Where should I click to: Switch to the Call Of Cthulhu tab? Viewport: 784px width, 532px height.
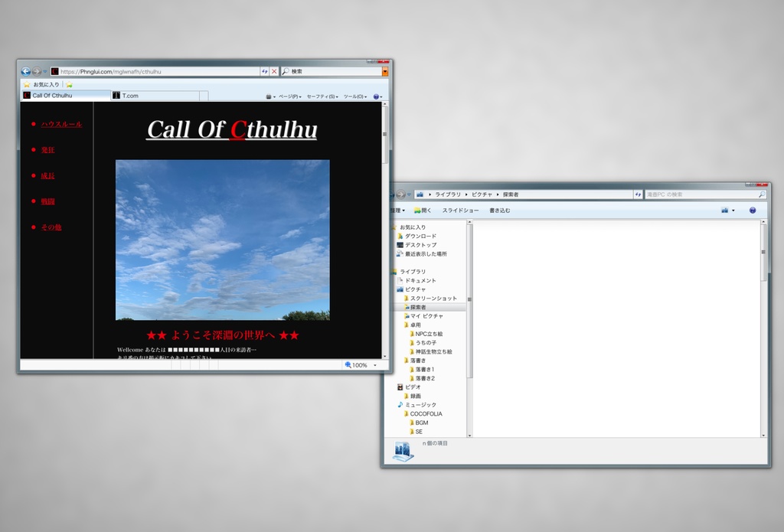(x=66, y=96)
